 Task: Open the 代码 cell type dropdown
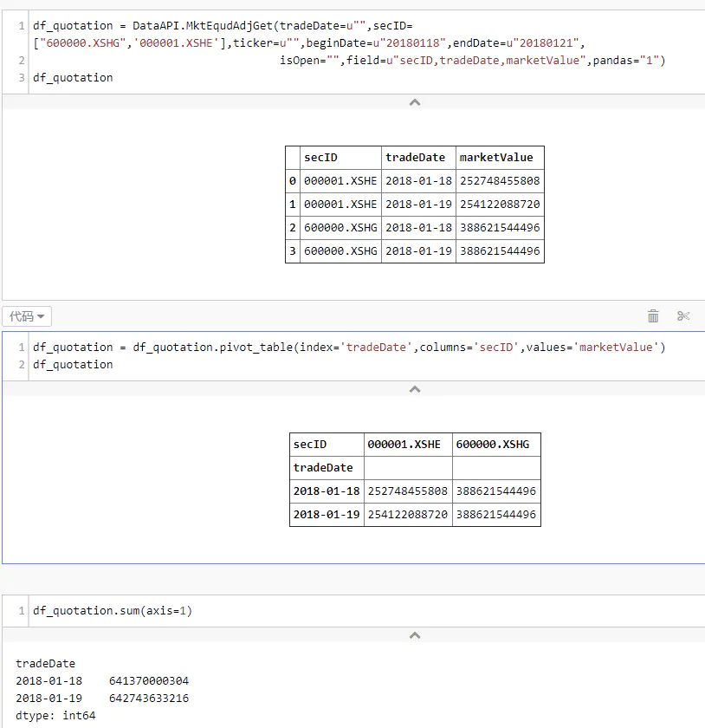tap(27, 316)
